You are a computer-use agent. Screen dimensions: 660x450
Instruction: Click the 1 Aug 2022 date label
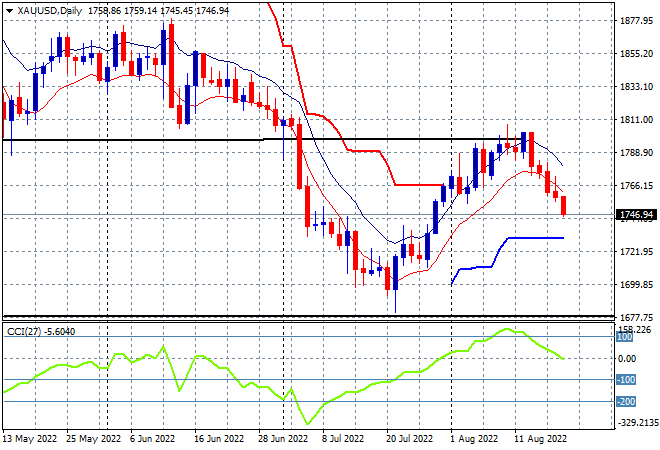[474, 439]
